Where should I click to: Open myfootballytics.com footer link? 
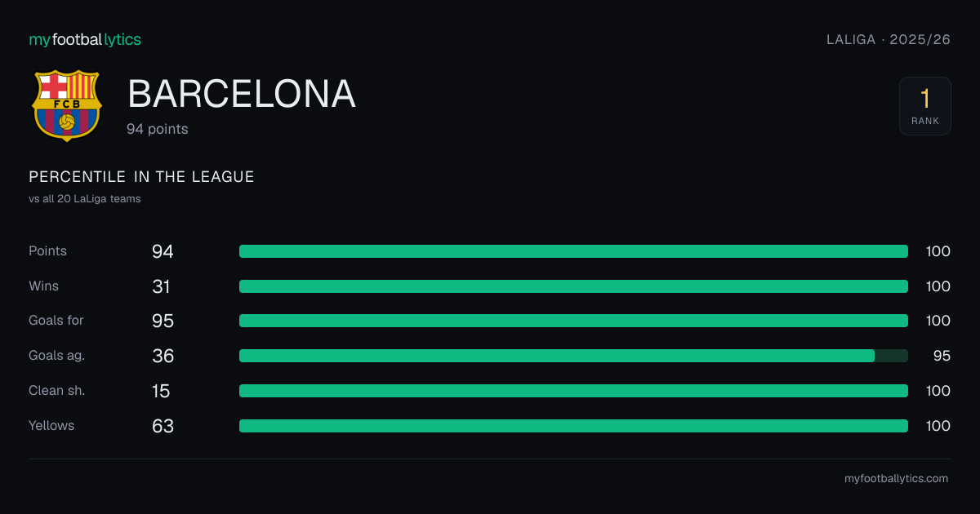(896, 479)
